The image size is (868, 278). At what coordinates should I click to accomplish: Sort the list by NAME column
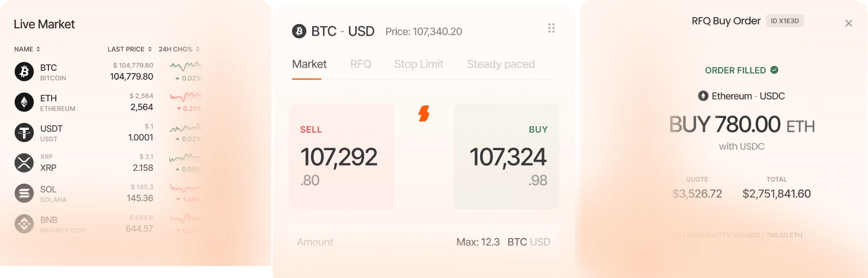point(27,49)
